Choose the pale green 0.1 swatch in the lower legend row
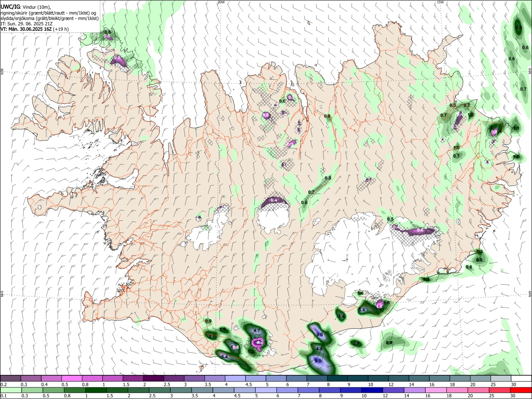The image size is (532, 399). 10,390
